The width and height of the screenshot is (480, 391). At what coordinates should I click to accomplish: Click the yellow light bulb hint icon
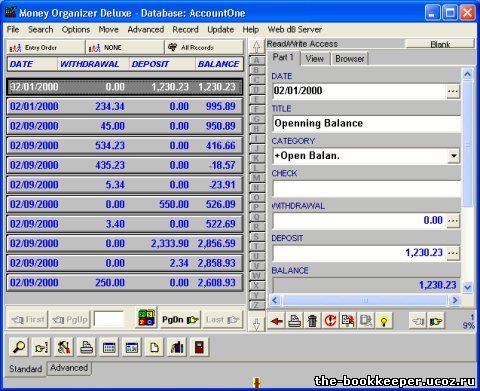(x=384, y=321)
